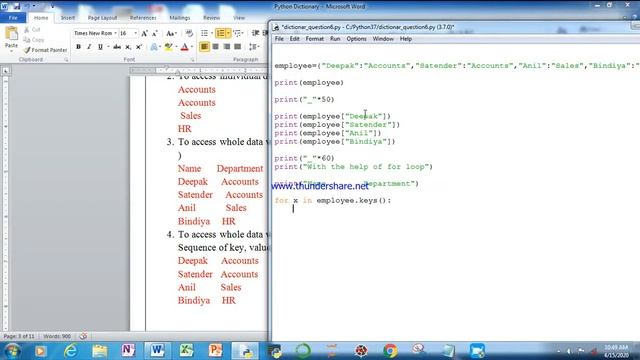Image resolution: width=640 pixels, height=360 pixels.
Task: Open the highlight color dropdown arrow
Action: 176,47
